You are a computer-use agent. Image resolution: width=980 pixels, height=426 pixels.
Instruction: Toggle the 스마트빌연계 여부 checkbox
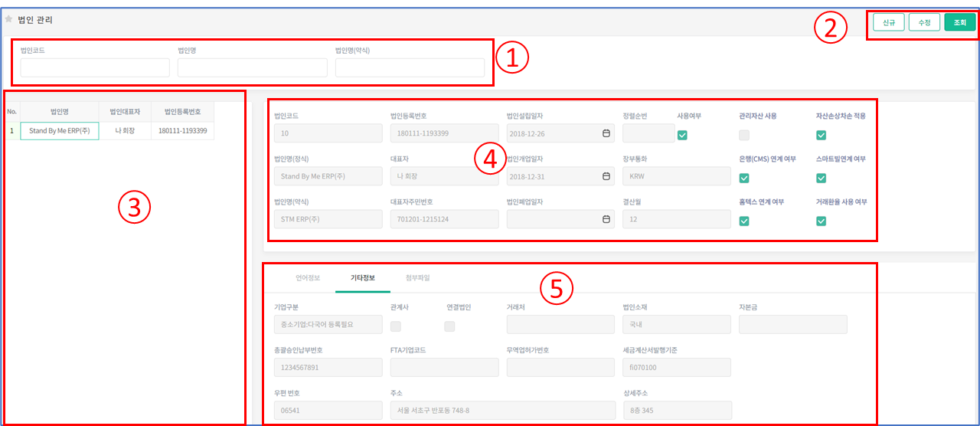click(x=821, y=179)
